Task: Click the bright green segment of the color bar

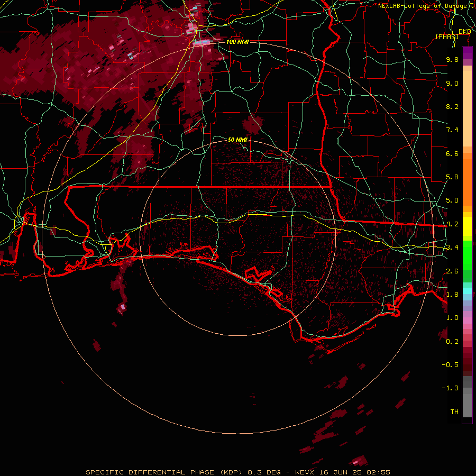Action: click(467, 255)
